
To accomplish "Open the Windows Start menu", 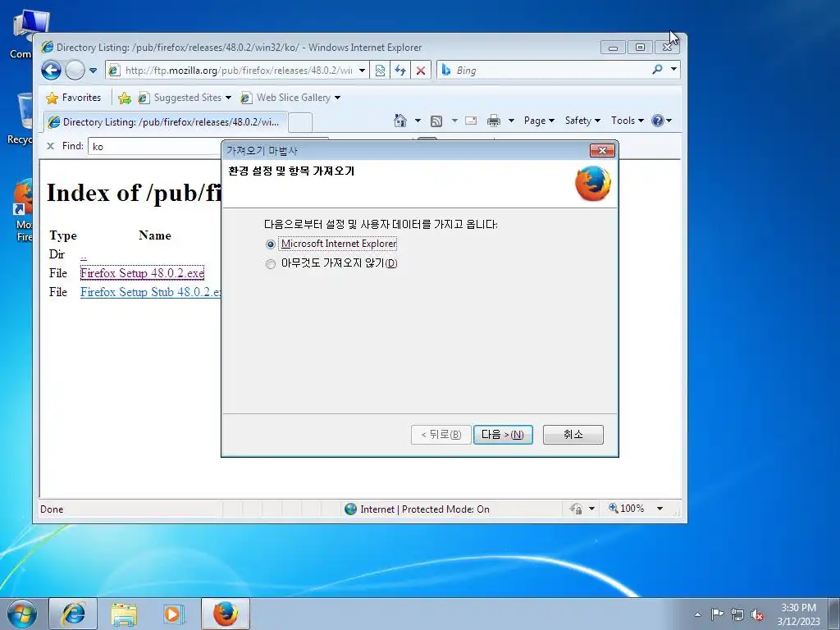I will click(x=22, y=614).
